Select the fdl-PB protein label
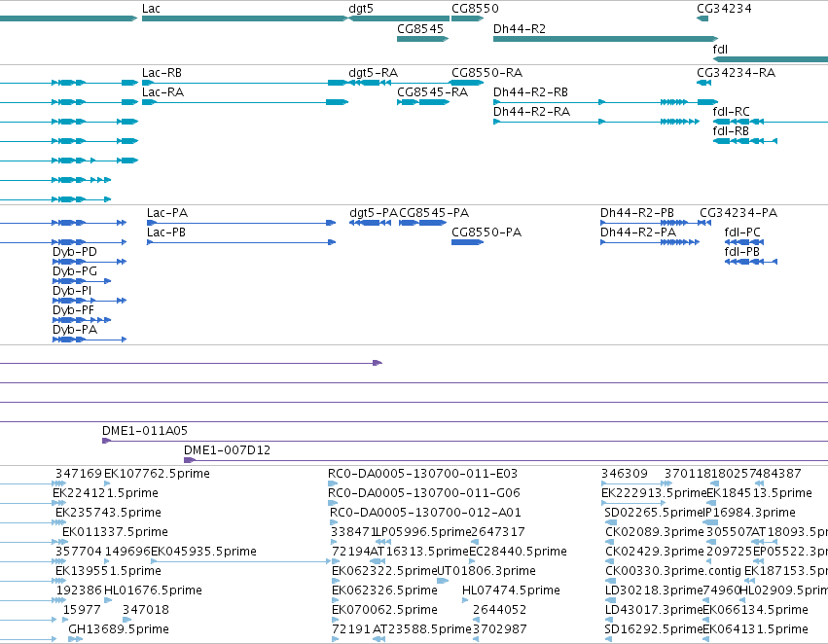This screenshot has height=644, width=828. [742, 252]
